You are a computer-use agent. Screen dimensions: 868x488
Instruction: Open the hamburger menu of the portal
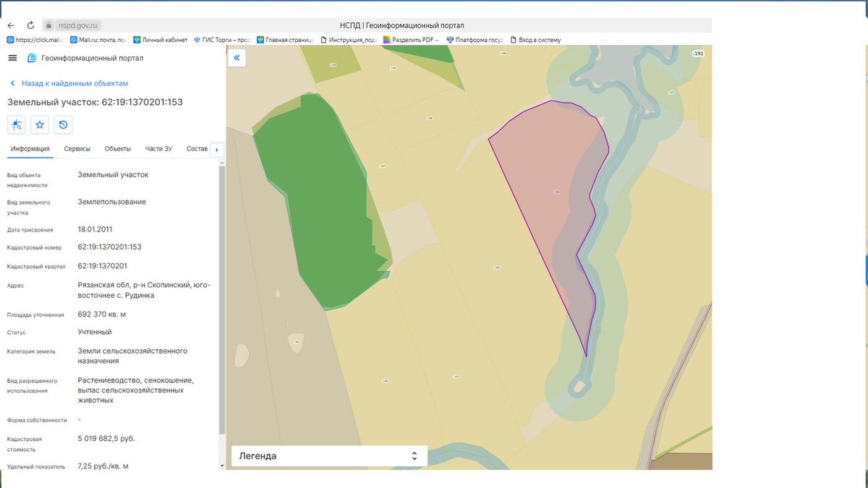12,58
